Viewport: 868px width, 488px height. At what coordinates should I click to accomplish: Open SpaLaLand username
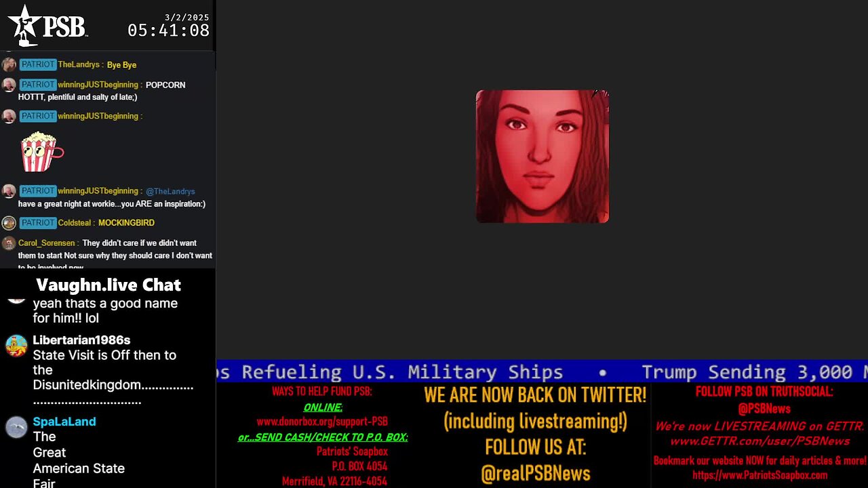tap(64, 422)
